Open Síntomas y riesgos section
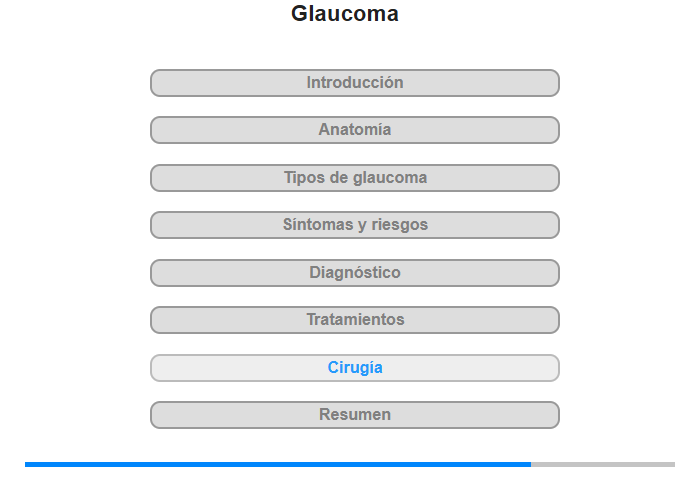700x480 pixels. 354,225
